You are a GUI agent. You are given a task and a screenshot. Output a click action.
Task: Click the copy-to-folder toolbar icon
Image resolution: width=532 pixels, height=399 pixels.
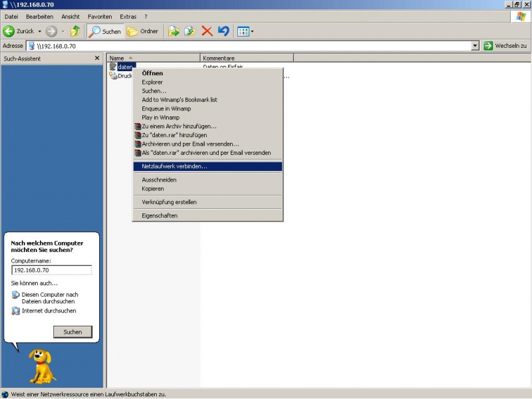190,31
